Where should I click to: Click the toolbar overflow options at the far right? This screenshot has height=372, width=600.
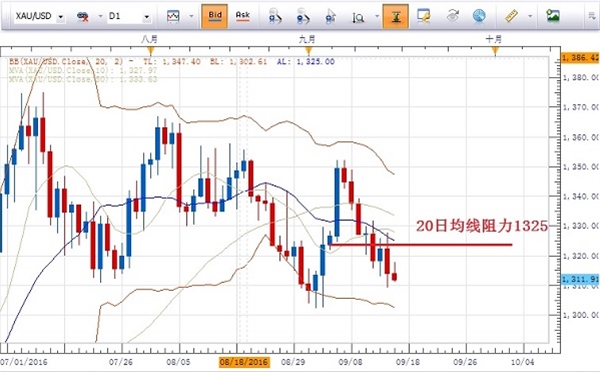tap(592, 16)
